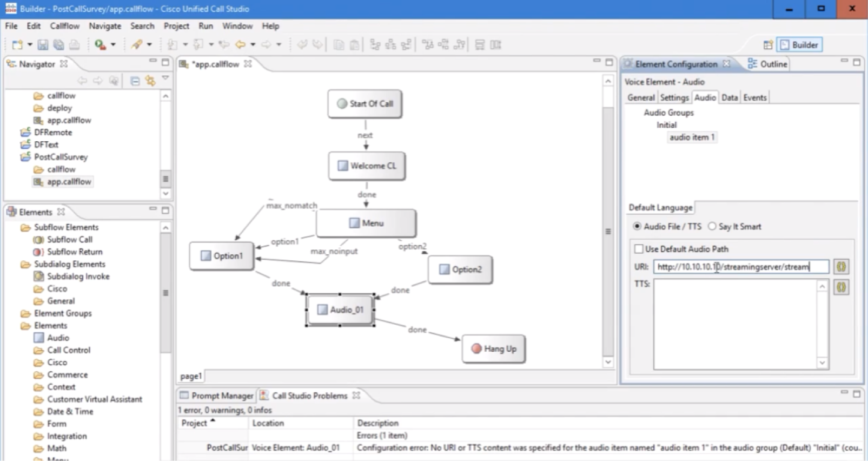Click the Default Language tab
Image resolution: width=868 pixels, height=461 pixels.
tap(660, 207)
